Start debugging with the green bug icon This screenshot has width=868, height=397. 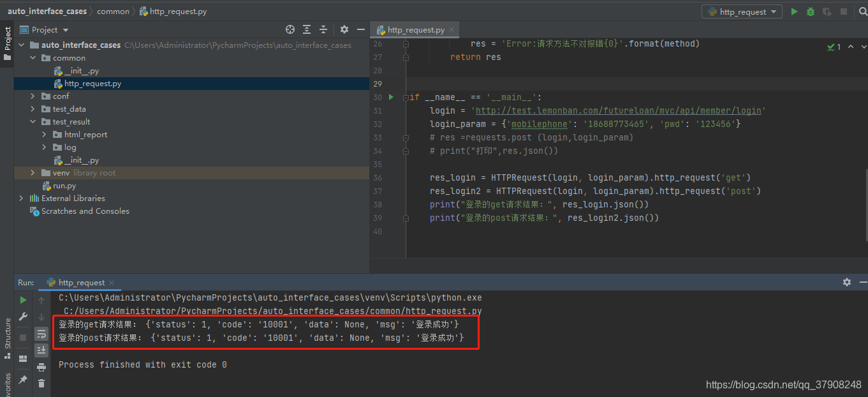click(x=811, y=11)
